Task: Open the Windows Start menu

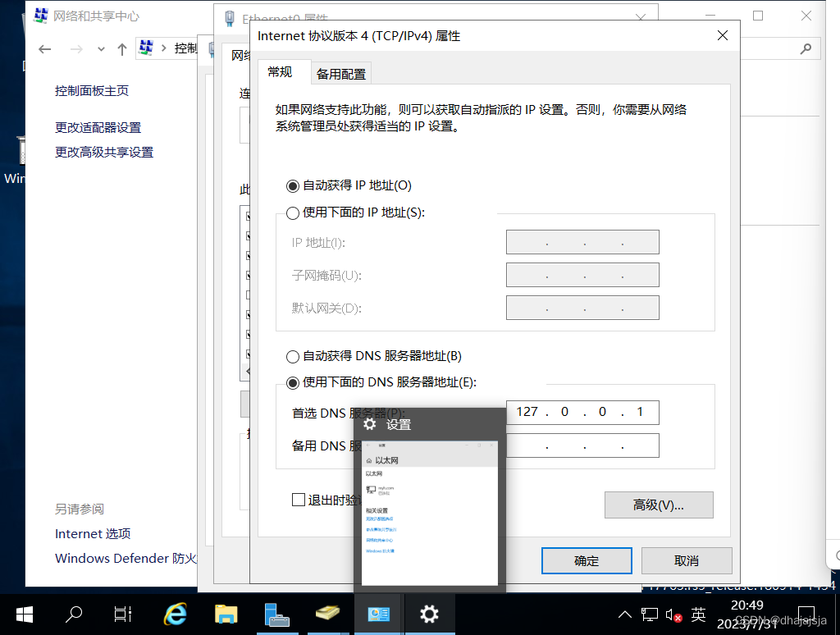Action: pyautogui.click(x=25, y=614)
